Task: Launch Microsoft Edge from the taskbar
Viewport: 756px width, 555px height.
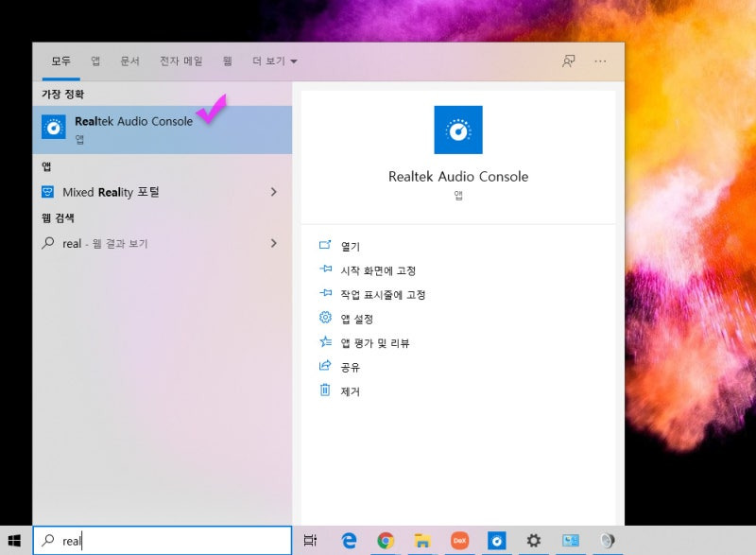Action: click(x=349, y=541)
